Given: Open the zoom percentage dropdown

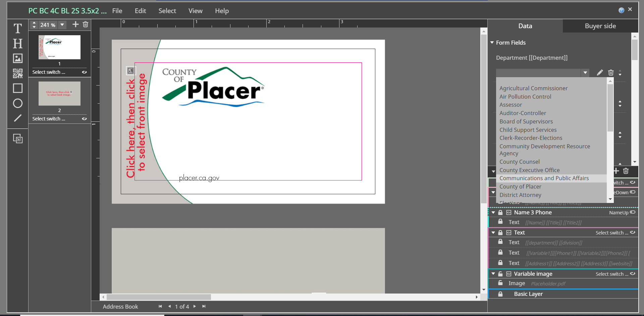Looking at the screenshot, I should pyautogui.click(x=62, y=24).
